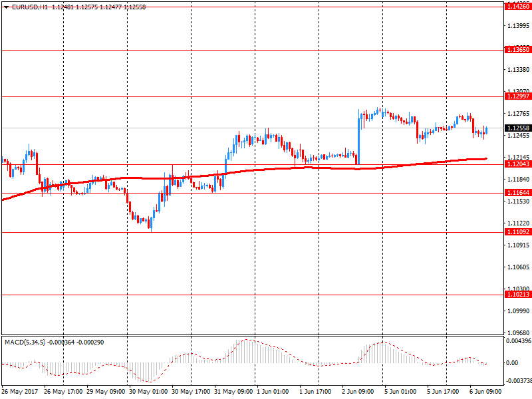Click the 1 Jun 01:00 time label
The width and height of the screenshot is (532, 399).
coord(273,392)
